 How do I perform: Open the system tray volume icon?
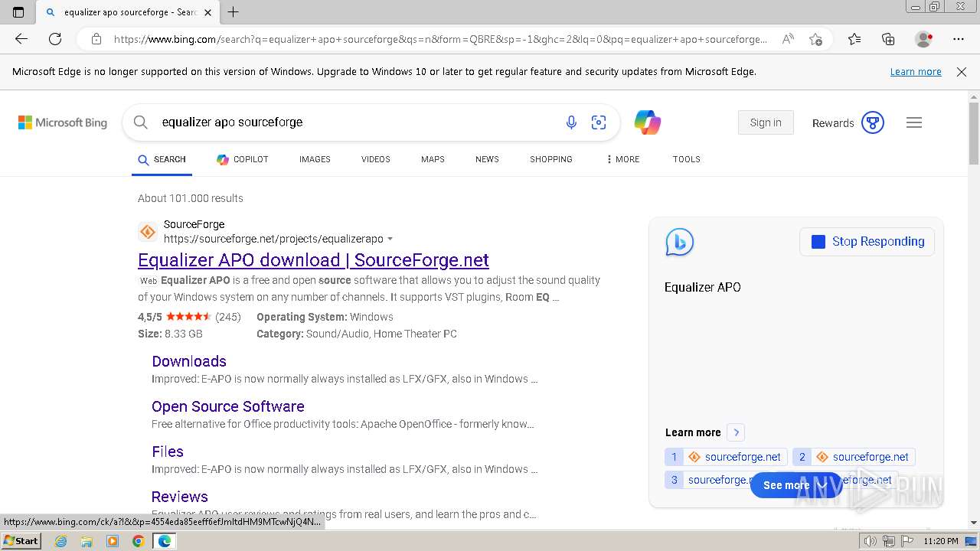point(871,541)
